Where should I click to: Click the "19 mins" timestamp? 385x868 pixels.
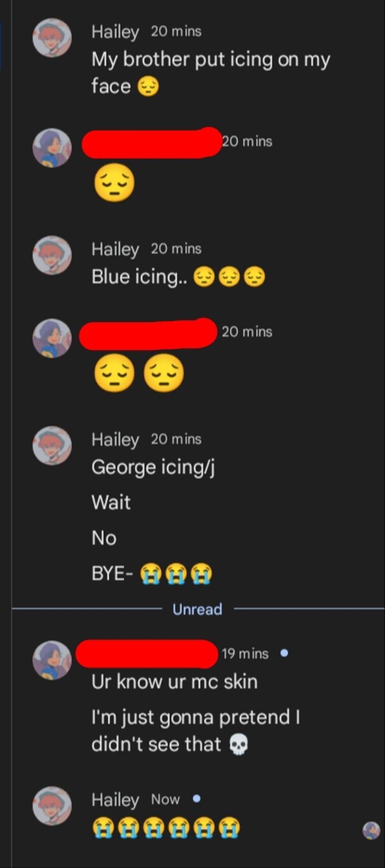pos(245,654)
